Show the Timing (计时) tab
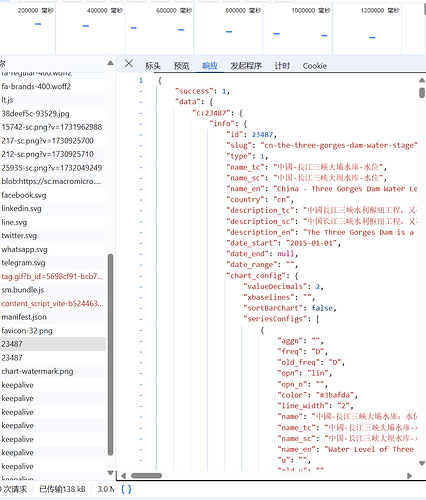Image resolution: width=426 pixels, height=500 pixels. 282,66
